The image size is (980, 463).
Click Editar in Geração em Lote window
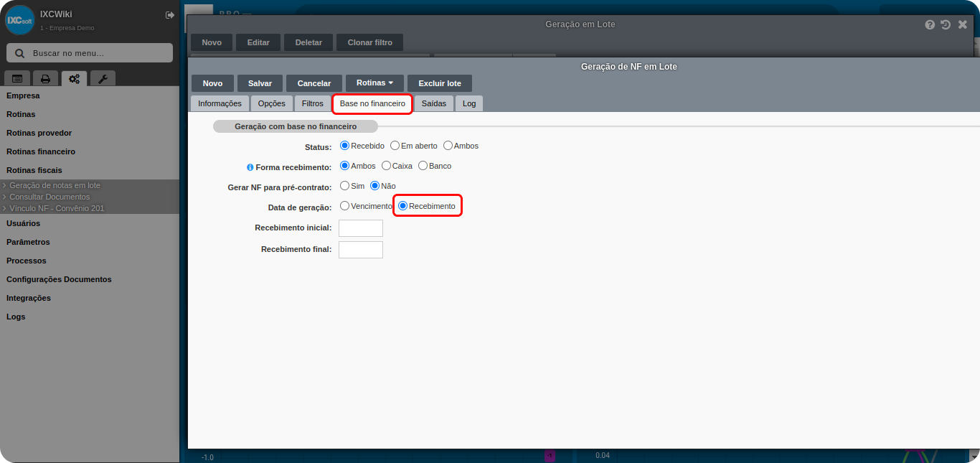[x=258, y=42]
